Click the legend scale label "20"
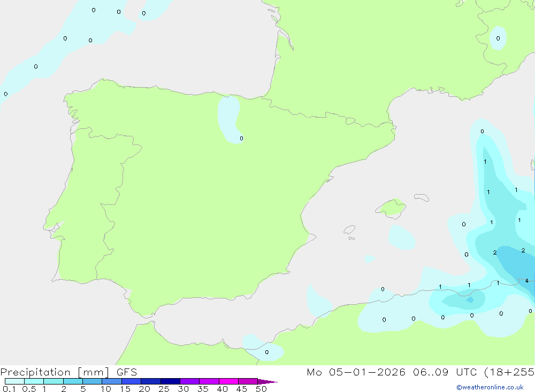535x392 pixels. [144, 389]
